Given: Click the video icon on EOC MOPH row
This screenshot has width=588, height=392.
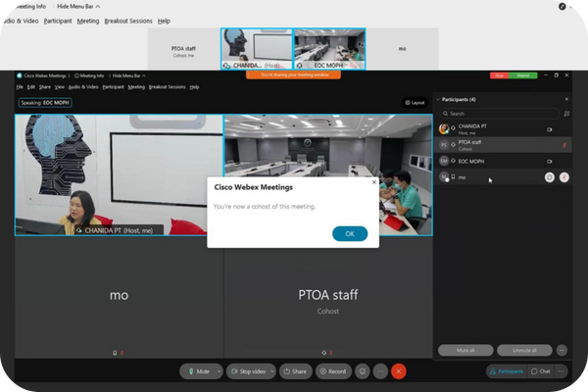Looking at the screenshot, I should click(550, 162).
